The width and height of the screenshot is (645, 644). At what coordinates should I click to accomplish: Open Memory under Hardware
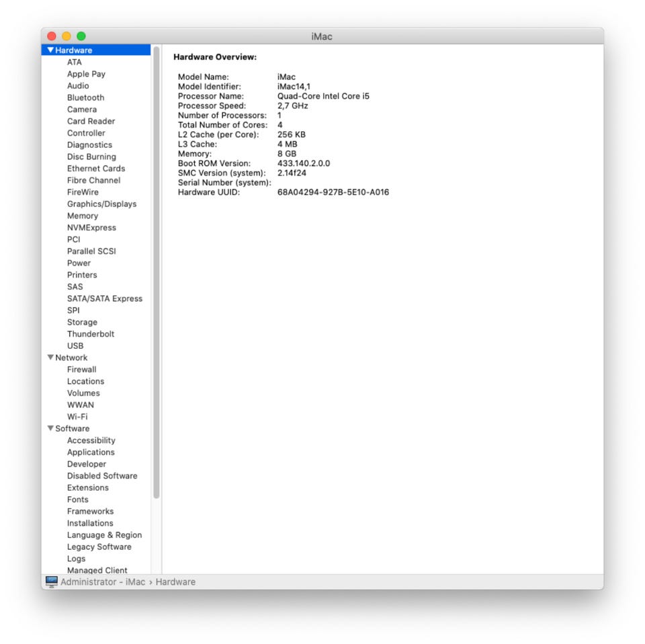coord(83,216)
